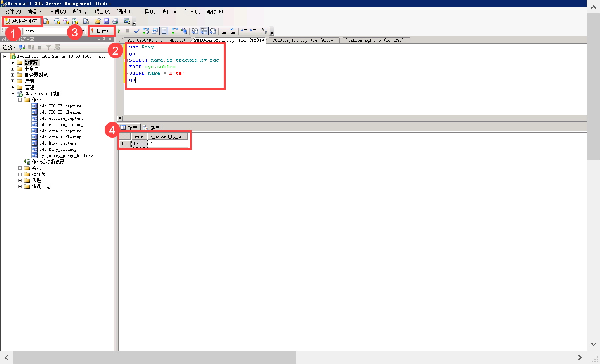
Task: Open the Roxy database dropdown
Action: 83,31
